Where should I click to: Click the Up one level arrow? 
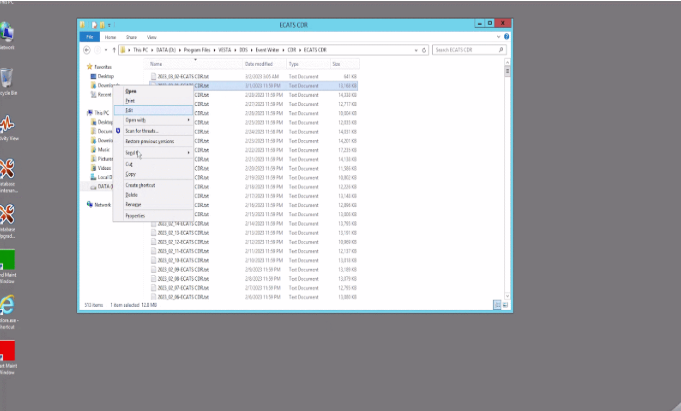tap(114, 50)
